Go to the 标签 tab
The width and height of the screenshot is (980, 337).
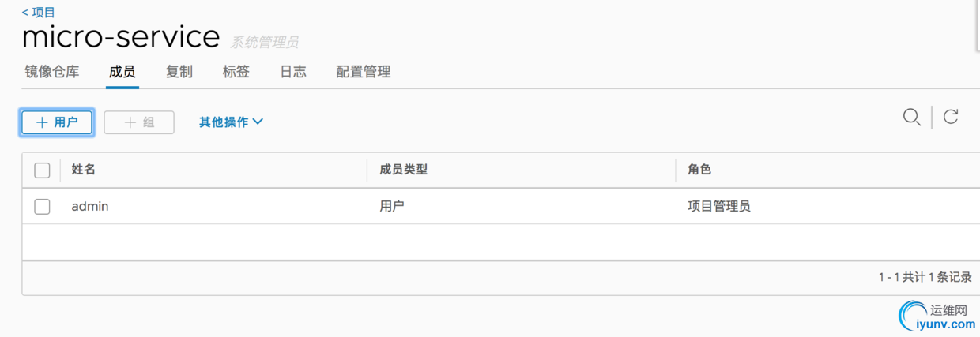click(x=236, y=72)
